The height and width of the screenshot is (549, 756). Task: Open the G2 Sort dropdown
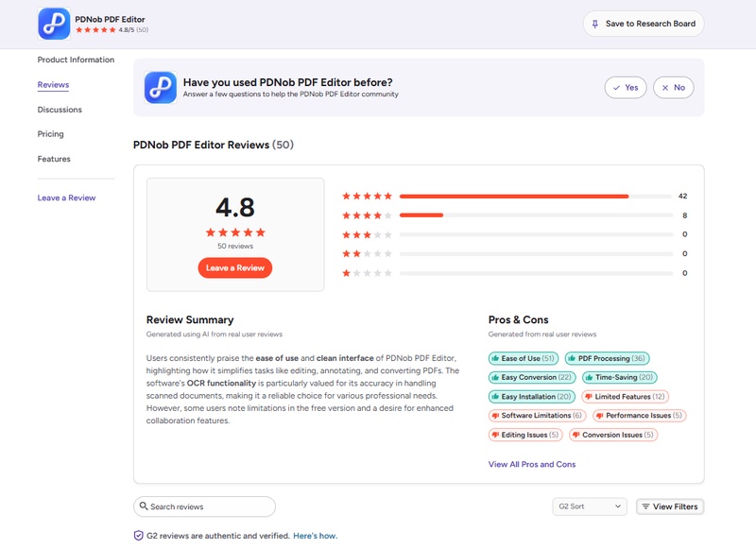590,506
